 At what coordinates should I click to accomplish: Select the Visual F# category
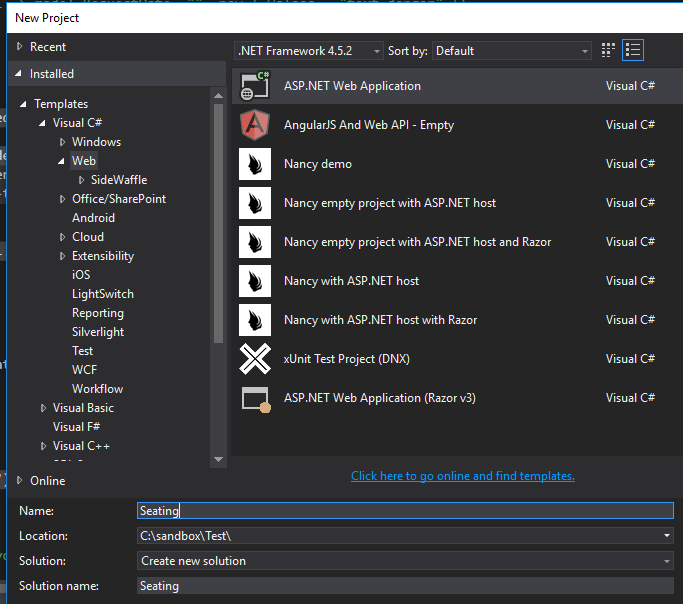pyautogui.click(x=77, y=427)
